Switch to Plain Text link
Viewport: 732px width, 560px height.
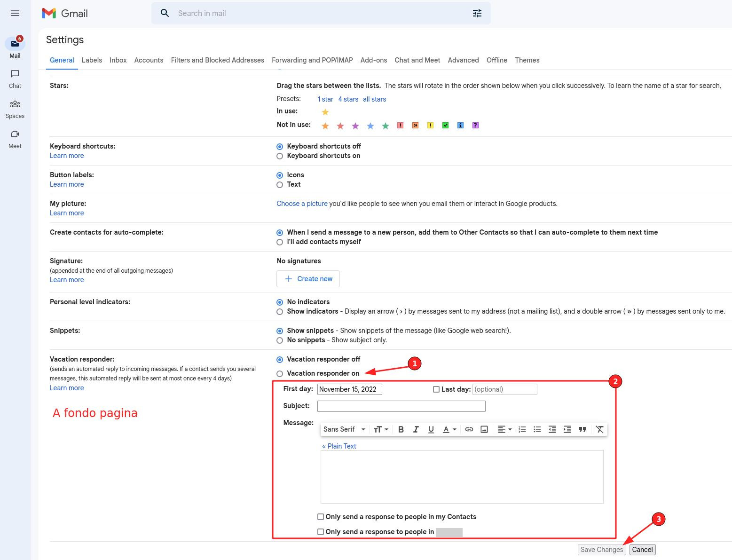339,446
